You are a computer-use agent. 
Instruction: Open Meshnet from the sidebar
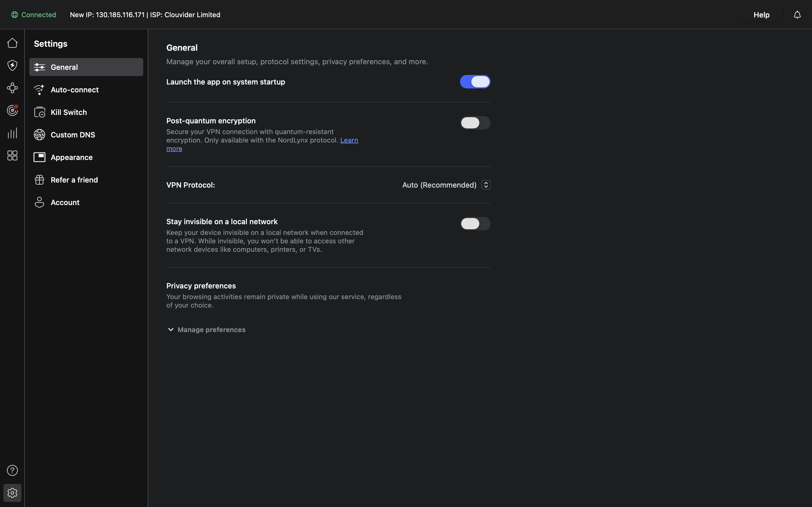point(12,88)
